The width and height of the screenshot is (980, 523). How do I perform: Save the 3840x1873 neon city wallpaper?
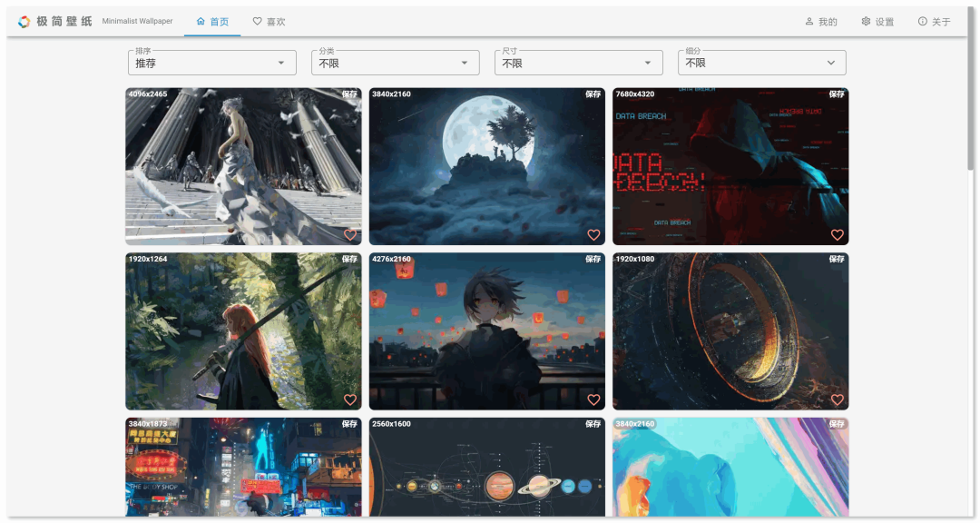click(x=349, y=423)
